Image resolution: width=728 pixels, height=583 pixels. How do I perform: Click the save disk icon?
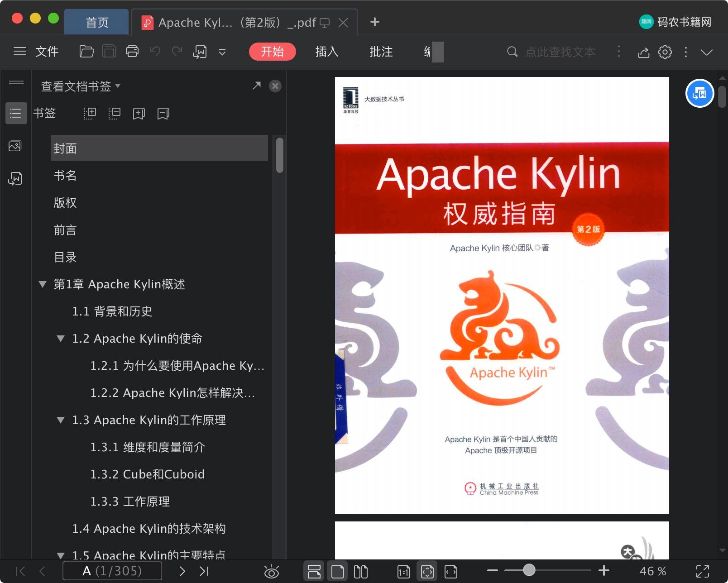pyautogui.click(x=109, y=52)
